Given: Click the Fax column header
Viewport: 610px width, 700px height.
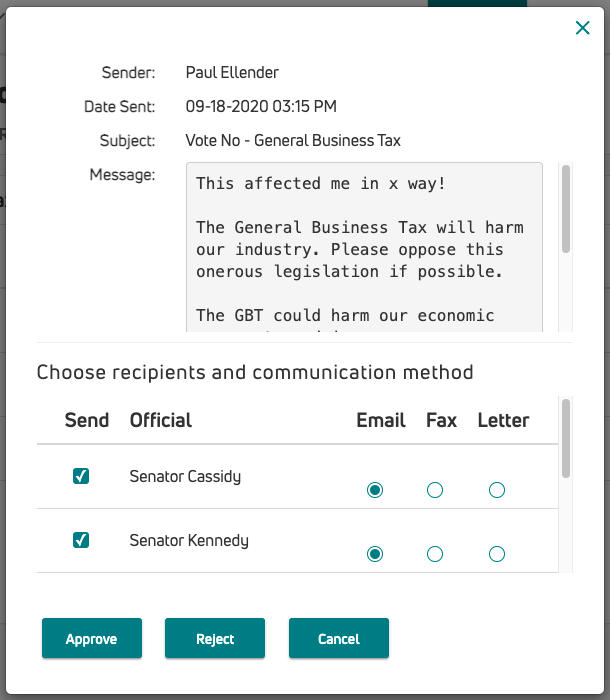Looking at the screenshot, I should (441, 420).
